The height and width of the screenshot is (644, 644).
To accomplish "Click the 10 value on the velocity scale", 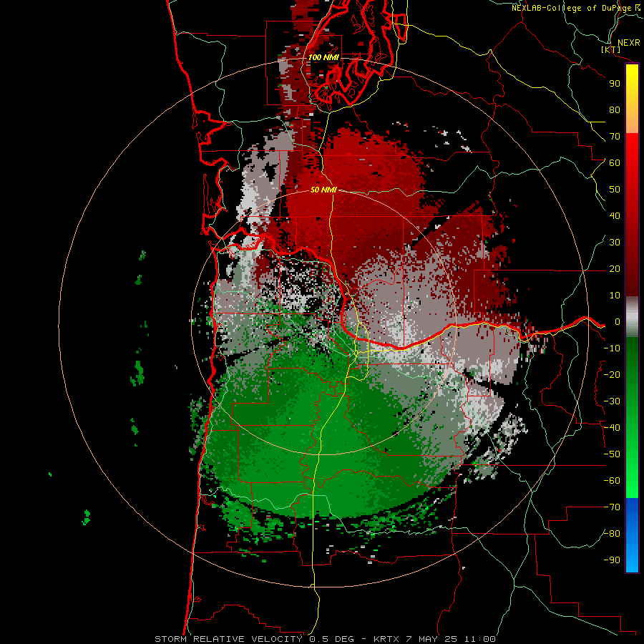I will (615, 296).
